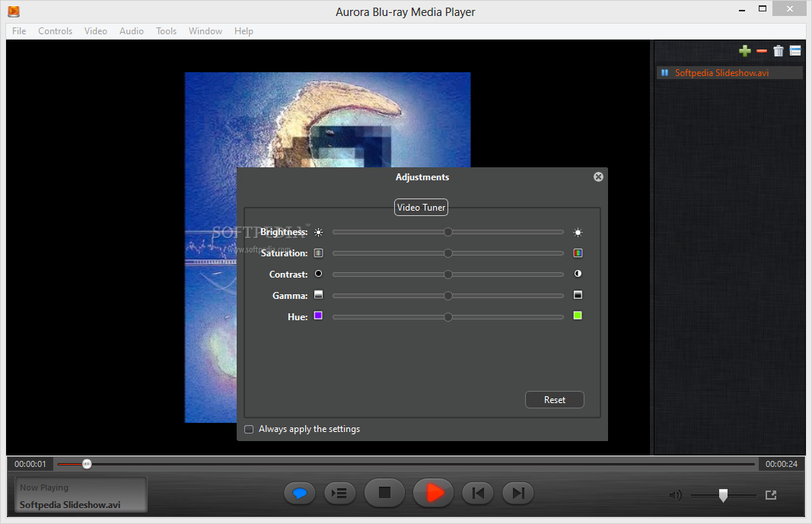Screen dimensions: 812x524
Task: Toggle playlist view with the list icon
Action: (795, 51)
